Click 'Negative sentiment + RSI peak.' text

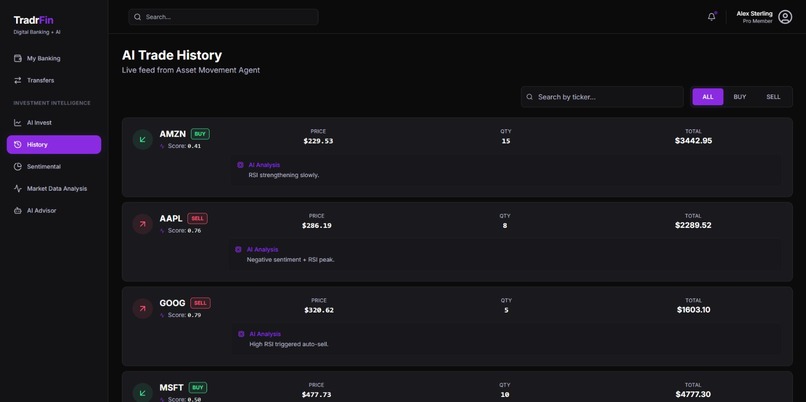pos(290,260)
